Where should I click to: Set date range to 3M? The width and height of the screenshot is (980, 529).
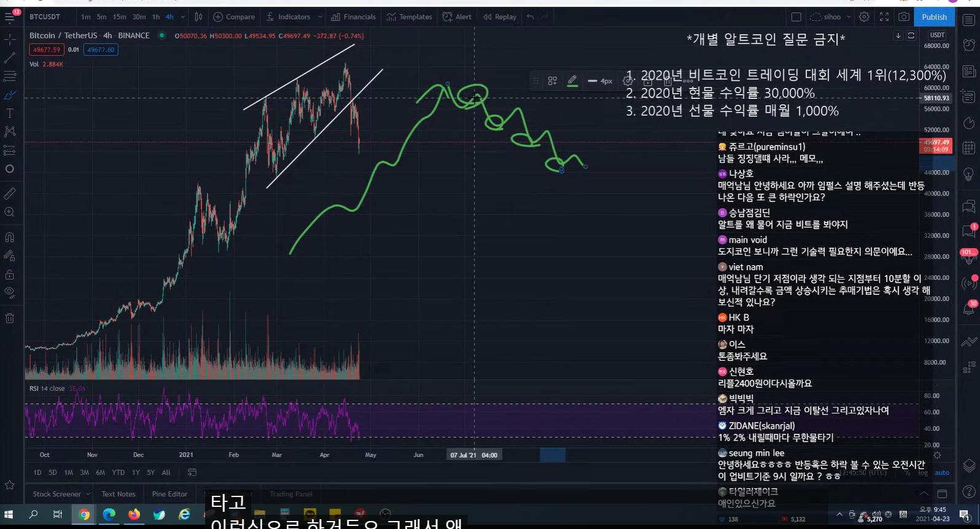coord(84,472)
